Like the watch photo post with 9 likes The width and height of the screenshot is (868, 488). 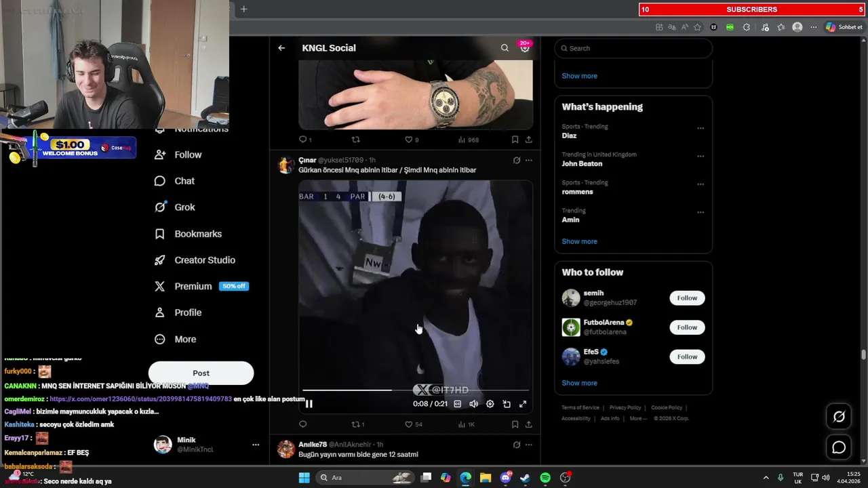click(x=412, y=140)
